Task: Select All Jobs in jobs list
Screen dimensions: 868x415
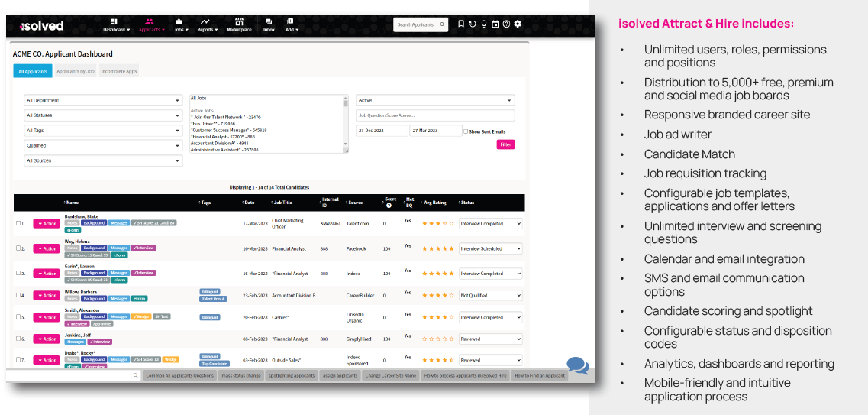Action: pyautogui.click(x=198, y=98)
